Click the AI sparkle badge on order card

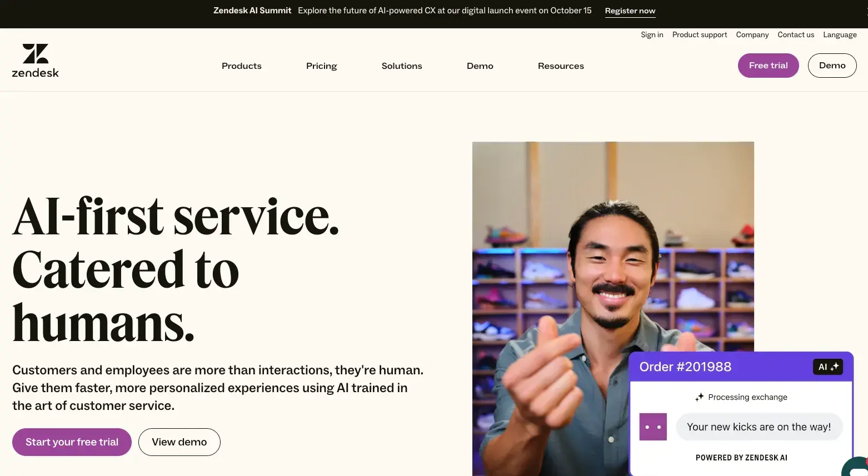(x=827, y=367)
